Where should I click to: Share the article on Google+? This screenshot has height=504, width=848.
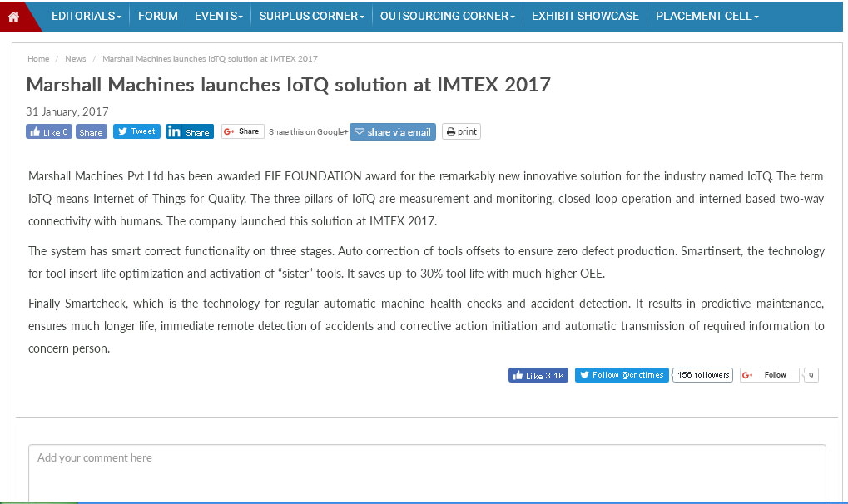point(242,131)
